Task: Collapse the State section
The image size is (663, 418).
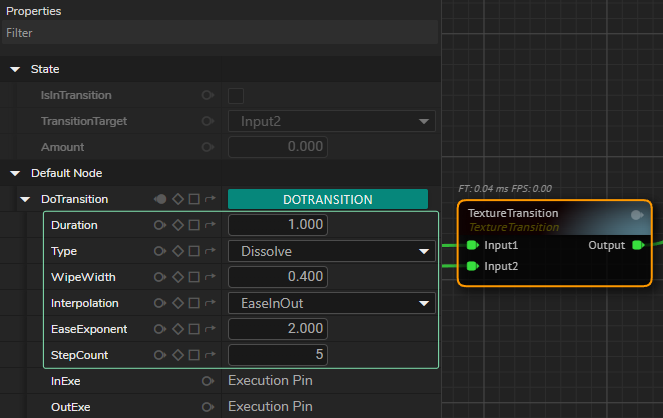Action: [x=15, y=69]
